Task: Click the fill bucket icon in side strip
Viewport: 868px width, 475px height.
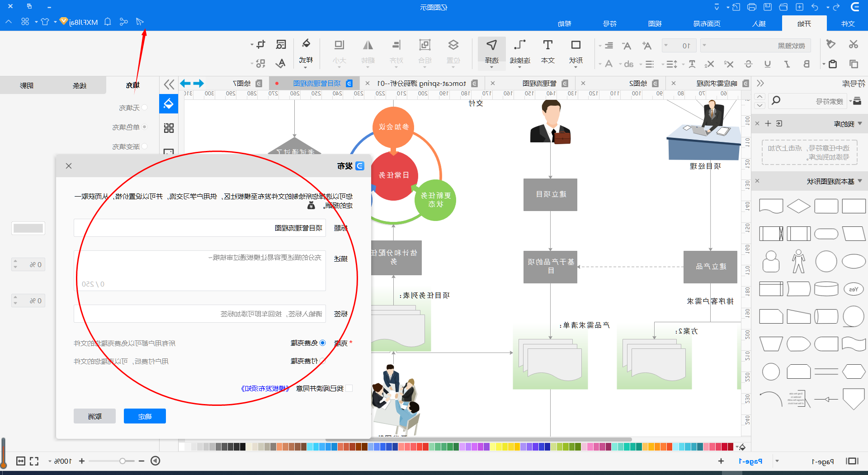Action: coord(169,103)
